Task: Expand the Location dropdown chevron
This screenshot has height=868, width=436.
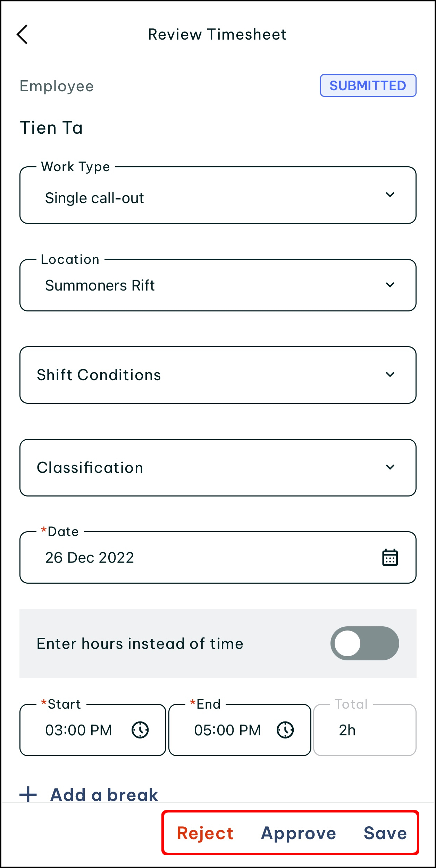Action: [x=390, y=285]
